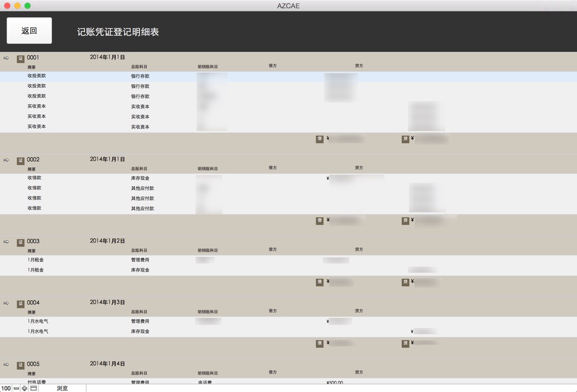Zoom in with the plus icon in status bar

coord(25,388)
